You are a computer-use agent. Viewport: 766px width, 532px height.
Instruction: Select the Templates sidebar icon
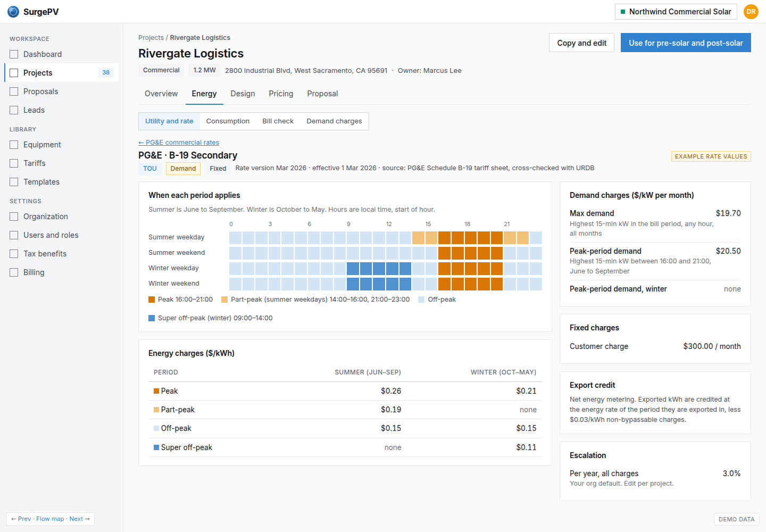pos(14,182)
